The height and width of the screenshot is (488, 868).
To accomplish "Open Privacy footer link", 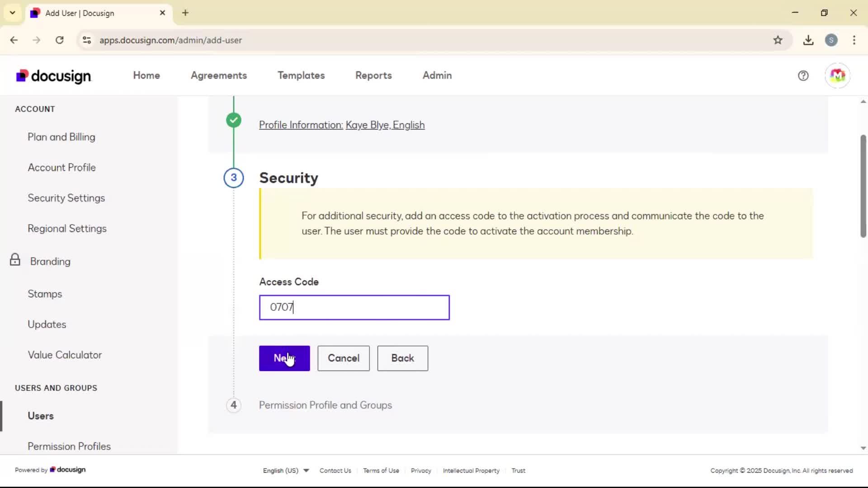I will (x=421, y=470).
